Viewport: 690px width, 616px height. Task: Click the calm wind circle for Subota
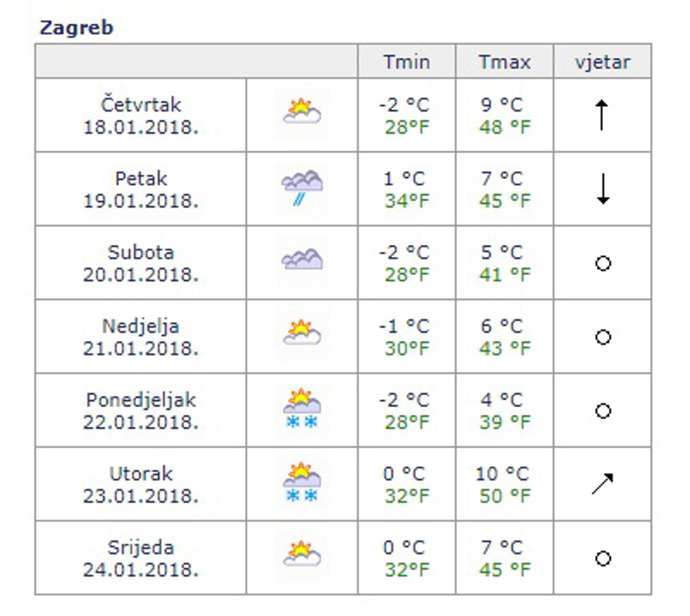(x=603, y=263)
